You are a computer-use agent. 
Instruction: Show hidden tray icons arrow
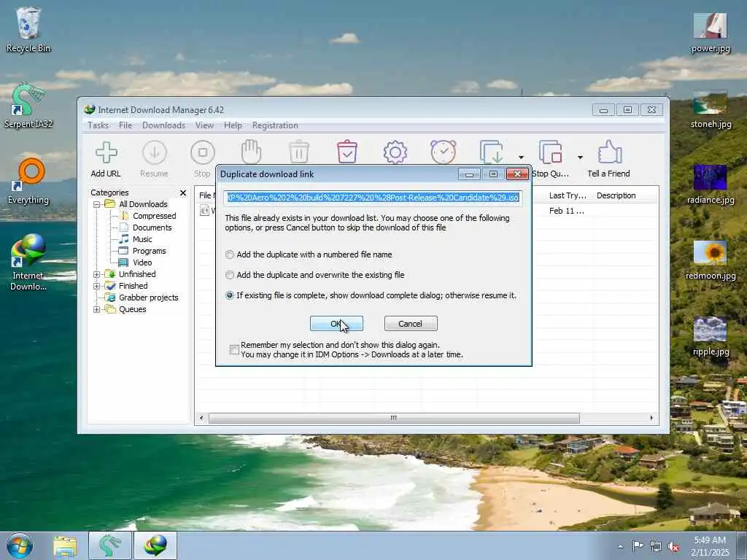[620, 546]
